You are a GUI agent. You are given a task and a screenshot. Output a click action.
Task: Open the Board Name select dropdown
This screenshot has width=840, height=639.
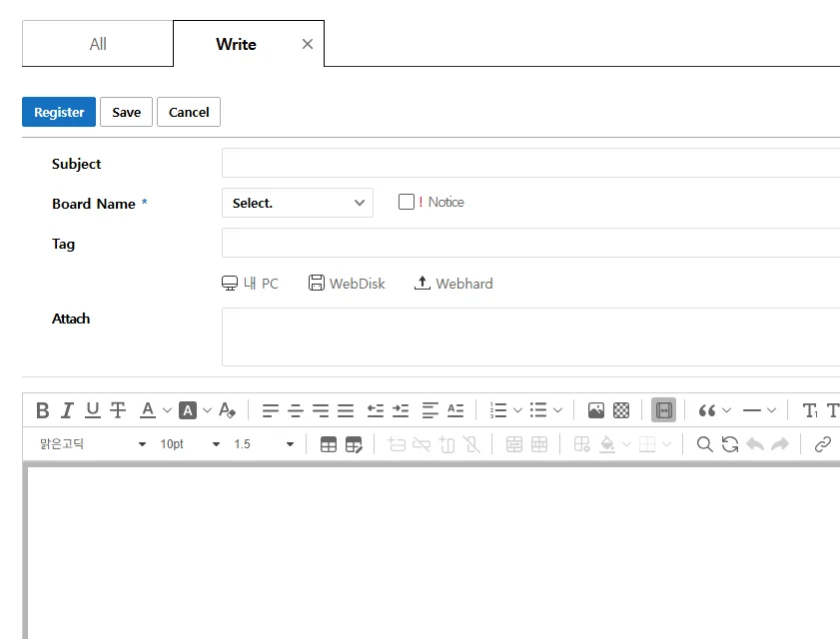tap(297, 203)
